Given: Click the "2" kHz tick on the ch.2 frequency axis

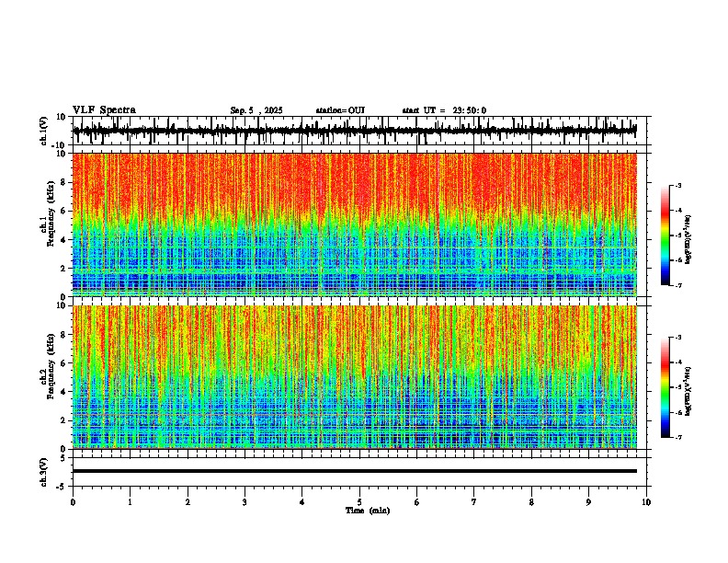Looking at the screenshot, I should click(x=63, y=420).
